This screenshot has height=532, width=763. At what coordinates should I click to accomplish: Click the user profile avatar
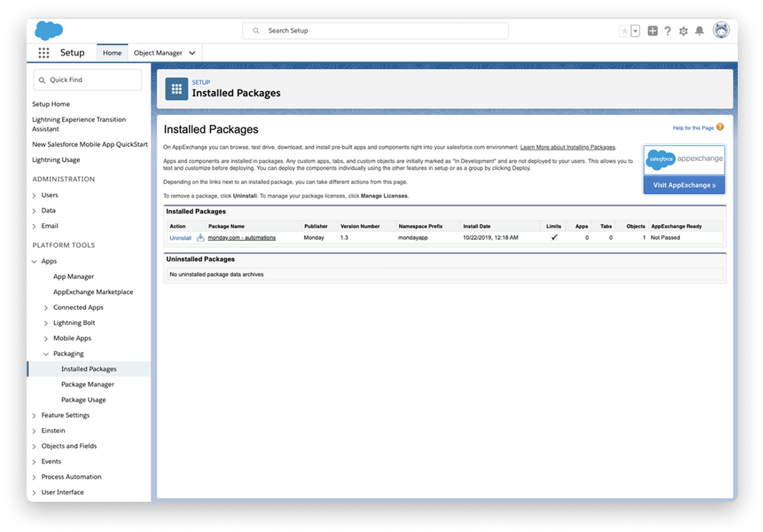[x=721, y=30]
